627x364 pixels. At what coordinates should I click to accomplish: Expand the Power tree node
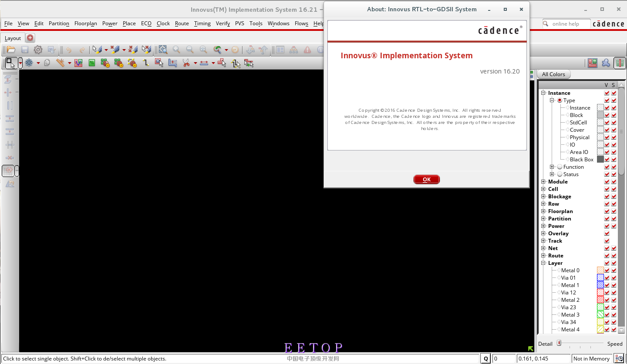pos(543,226)
